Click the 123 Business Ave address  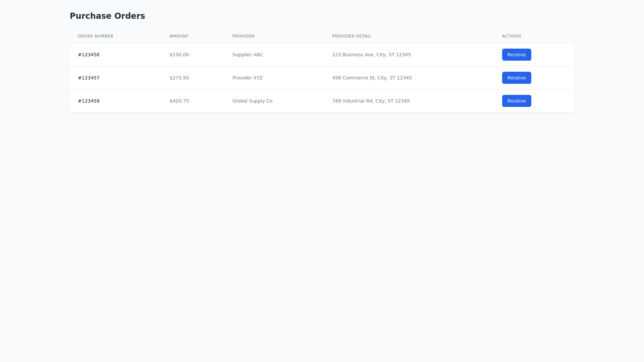click(x=371, y=55)
